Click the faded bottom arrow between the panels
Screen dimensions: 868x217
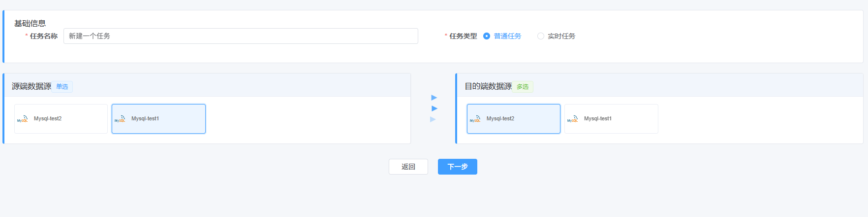click(x=433, y=119)
